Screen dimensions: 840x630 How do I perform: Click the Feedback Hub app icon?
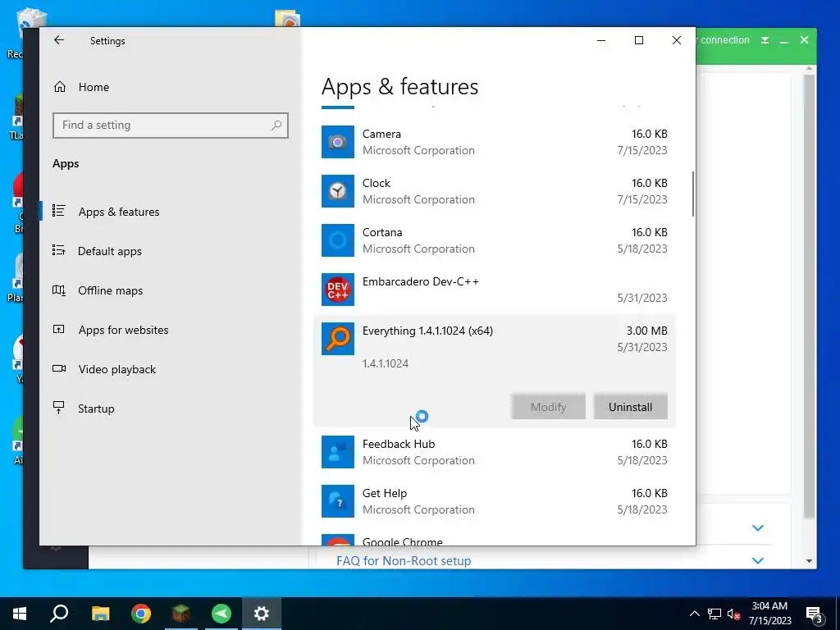click(x=337, y=452)
